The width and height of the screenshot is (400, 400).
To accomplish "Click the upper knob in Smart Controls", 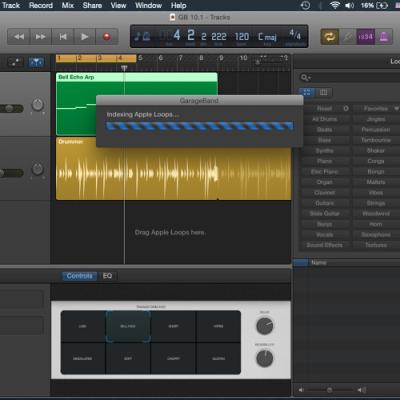I will click(265, 326).
